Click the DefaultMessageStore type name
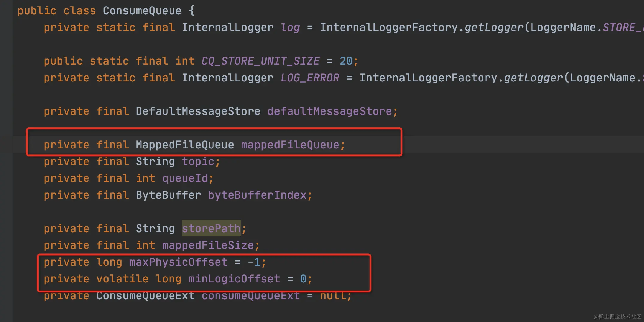The image size is (644, 322). (x=198, y=111)
